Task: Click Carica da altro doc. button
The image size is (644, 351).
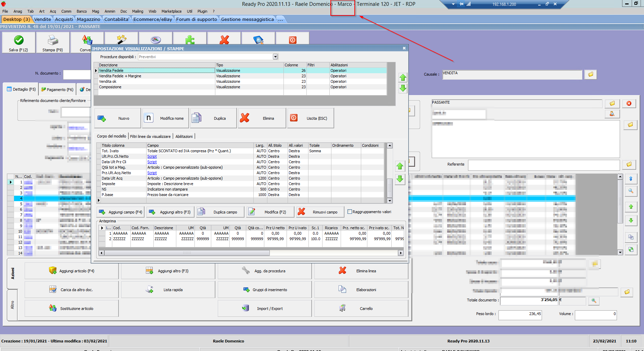Action: [x=72, y=290]
